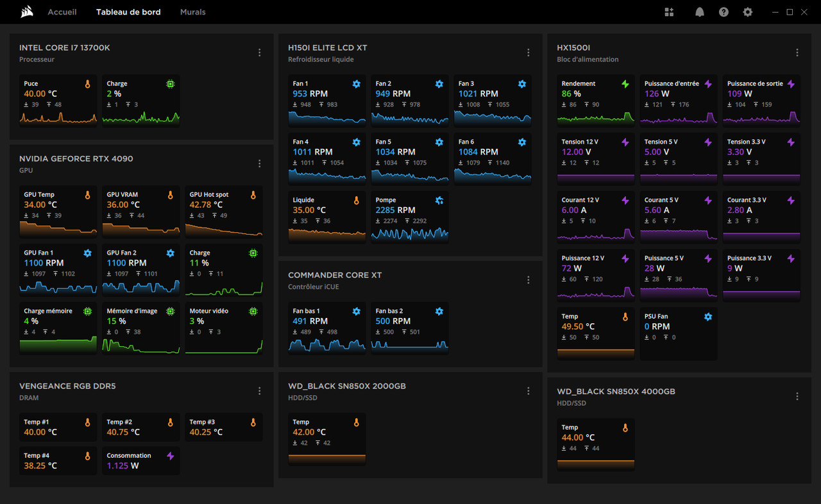Open iCUE settings with the gear icon

pyautogui.click(x=748, y=12)
